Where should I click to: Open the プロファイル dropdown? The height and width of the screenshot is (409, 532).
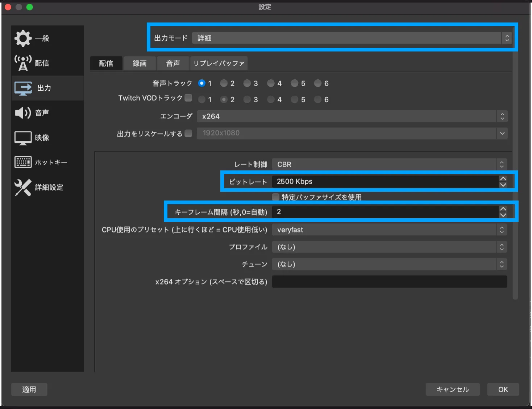(390, 247)
